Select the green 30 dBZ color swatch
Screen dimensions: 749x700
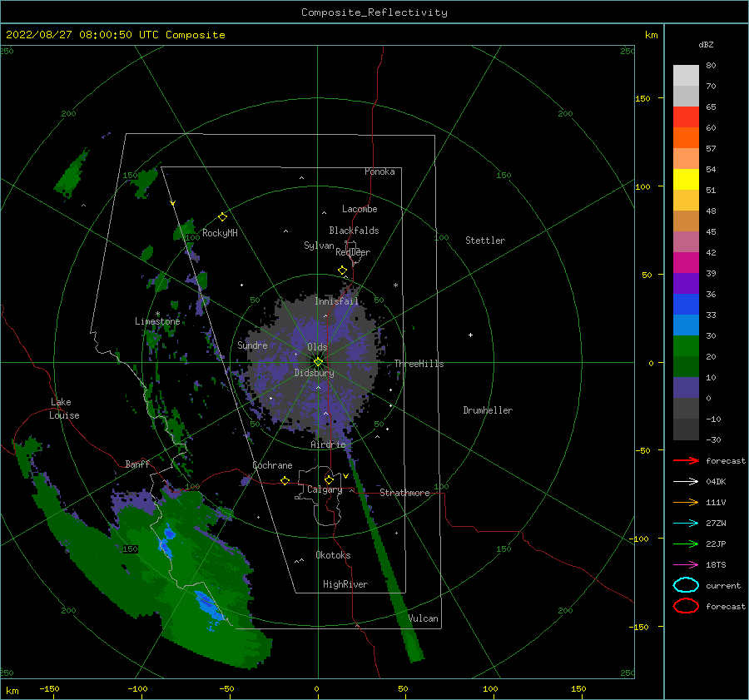tap(686, 345)
